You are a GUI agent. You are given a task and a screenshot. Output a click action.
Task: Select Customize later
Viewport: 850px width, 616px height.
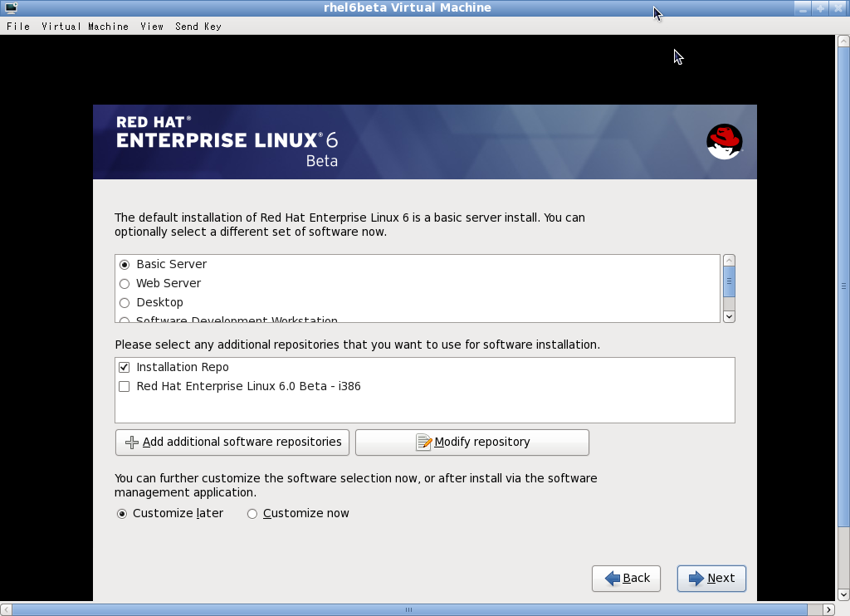pyautogui.click(x=122, y=514)
